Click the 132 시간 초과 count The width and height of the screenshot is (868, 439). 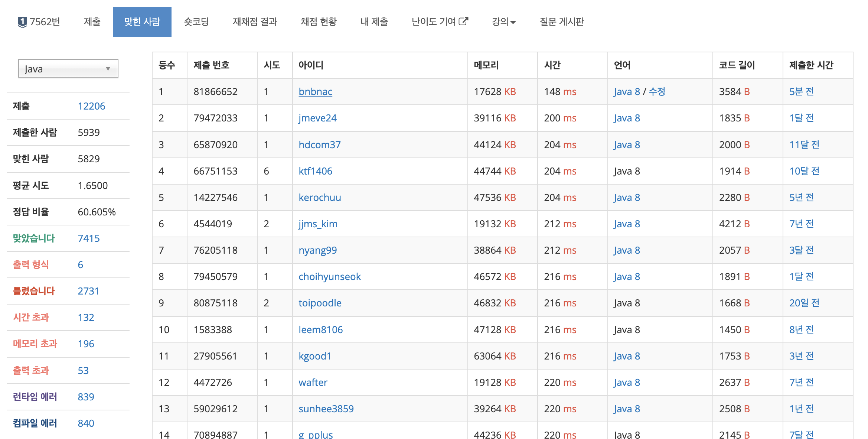point(86,318)
